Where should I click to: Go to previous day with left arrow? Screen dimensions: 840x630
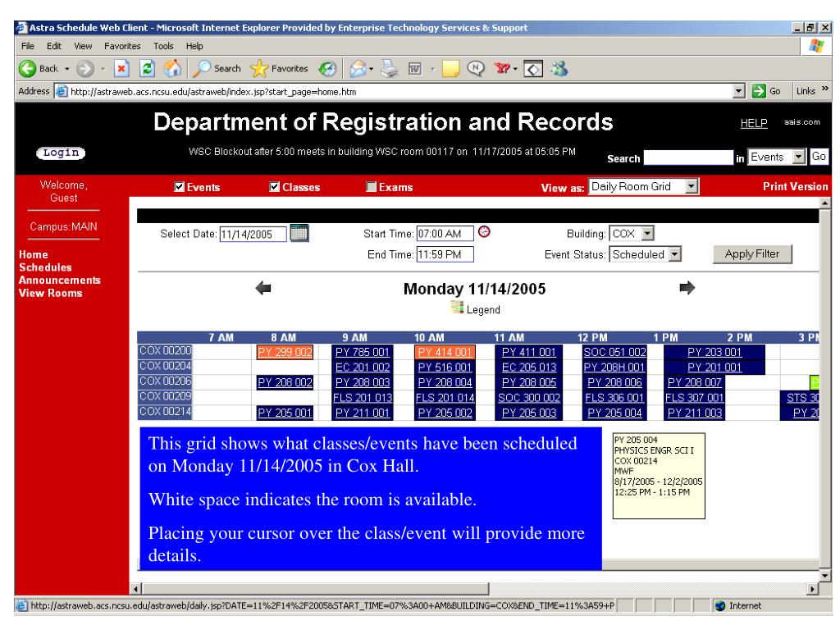pyautogui.click(x=263, y=288)
